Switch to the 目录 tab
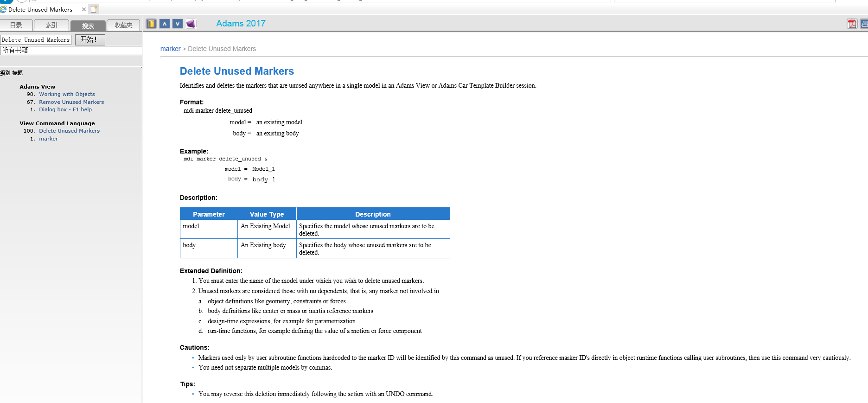The image size is (868, 403). 16,25
